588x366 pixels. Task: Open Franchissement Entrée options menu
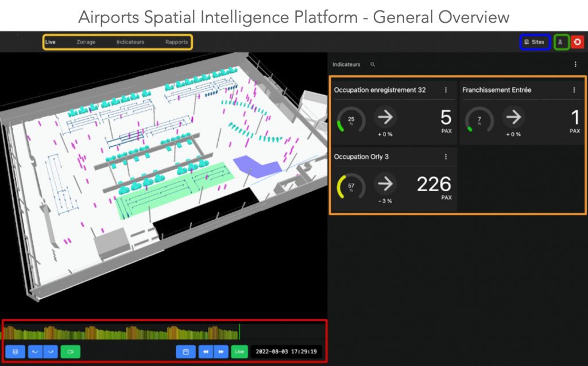point(574,90)
